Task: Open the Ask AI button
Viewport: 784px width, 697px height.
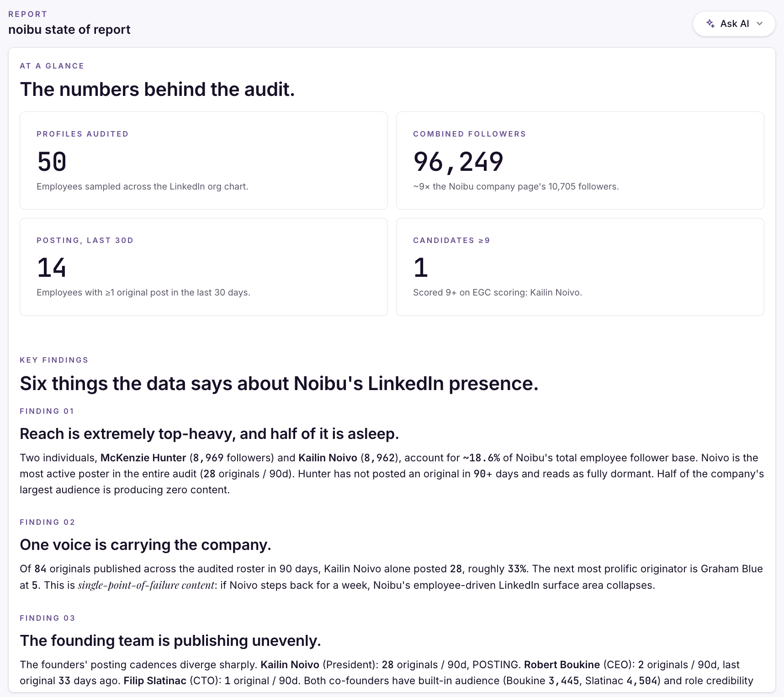Action: [734, 24]
